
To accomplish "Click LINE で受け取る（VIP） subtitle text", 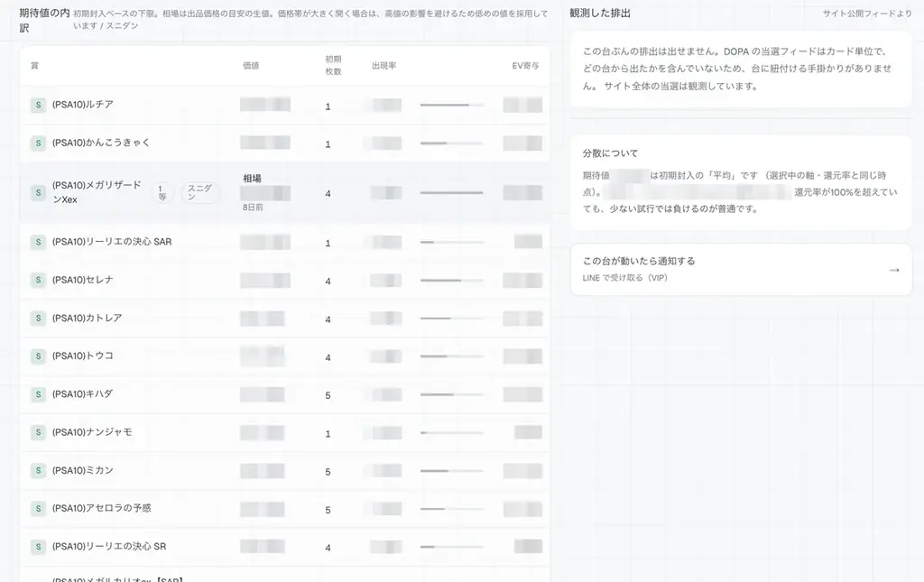I will tap(624, 277).
